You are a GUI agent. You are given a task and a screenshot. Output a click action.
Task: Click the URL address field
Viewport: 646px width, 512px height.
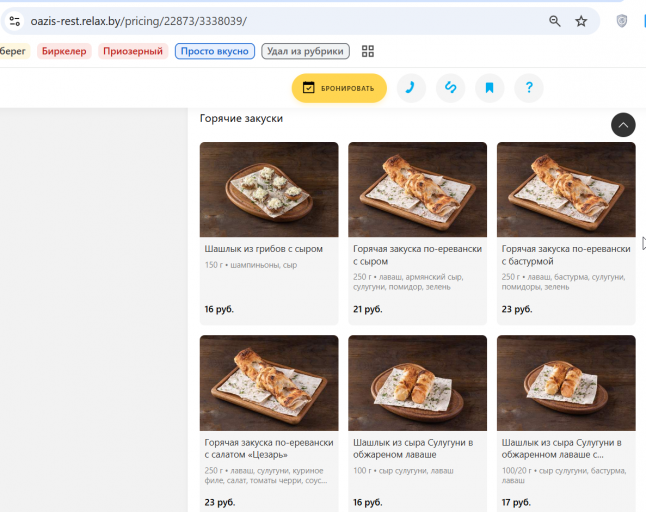284,21
